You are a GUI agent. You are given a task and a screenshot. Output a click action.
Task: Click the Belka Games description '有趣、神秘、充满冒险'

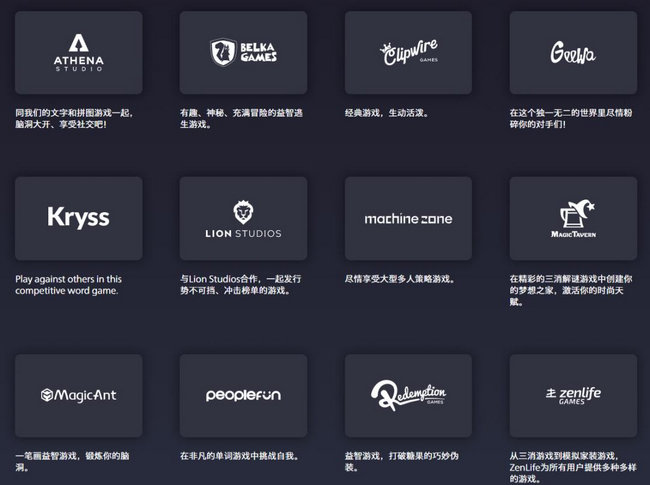tap(241, 119)
